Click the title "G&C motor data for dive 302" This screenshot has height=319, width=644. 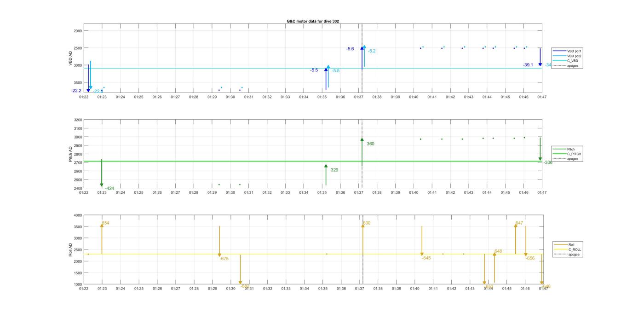[x=313, y=21]
